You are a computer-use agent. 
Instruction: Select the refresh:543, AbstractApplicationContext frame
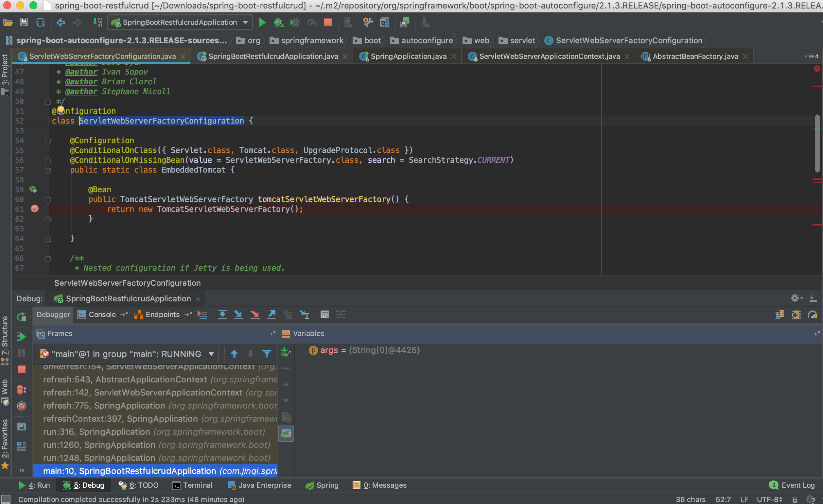click(x=155, y=379)
